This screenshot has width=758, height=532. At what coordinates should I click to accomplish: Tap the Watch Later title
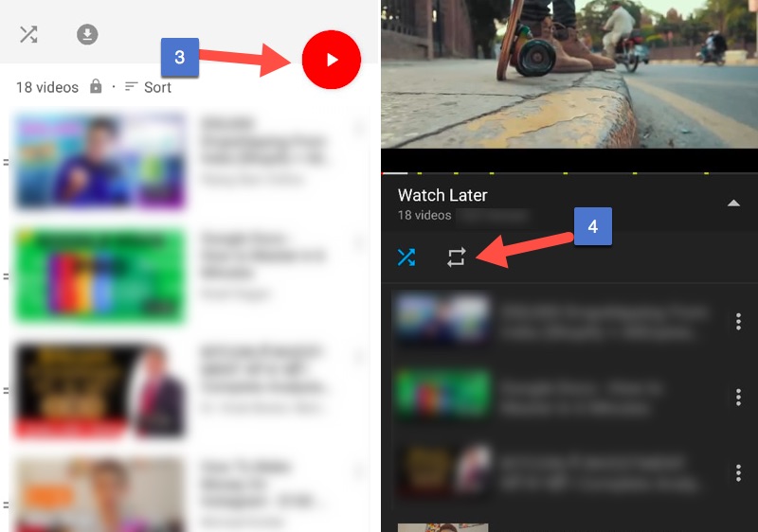(442, 195)
